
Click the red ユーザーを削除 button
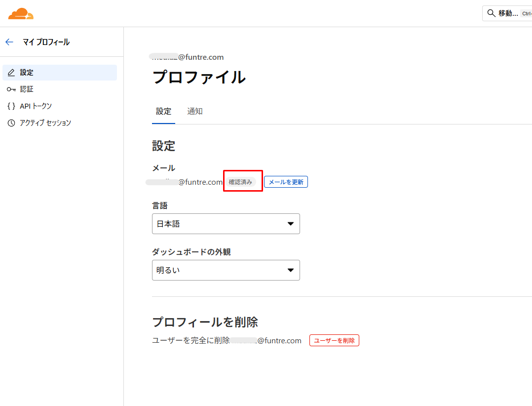coord(334,340)
